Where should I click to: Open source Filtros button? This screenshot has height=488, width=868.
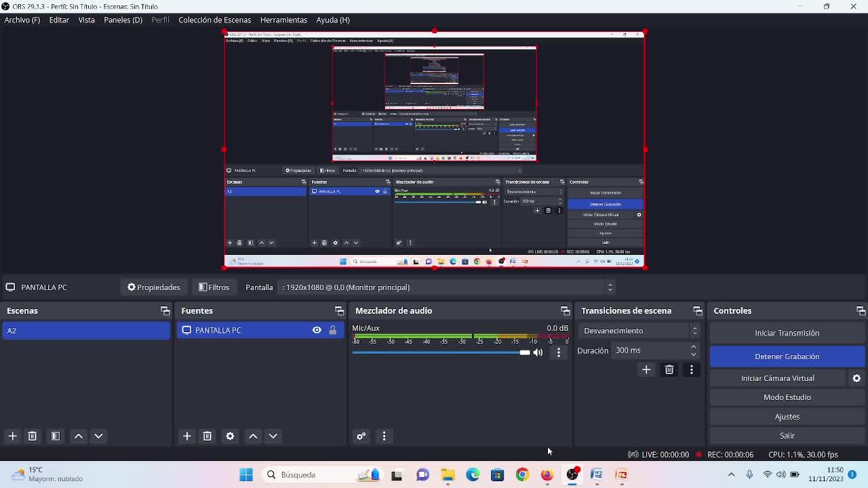[x=214, y=287]
